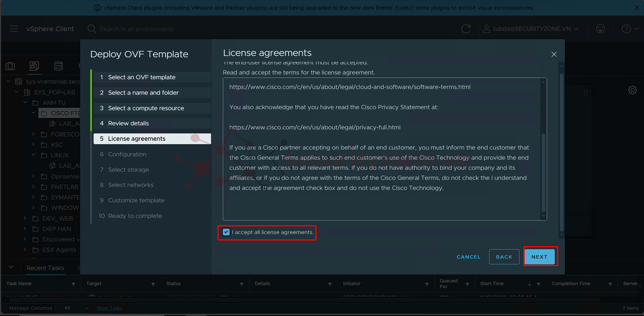Refresh the vSphere Client view
The height and width of the screenshot is (316, 644).
click(x=466, y=29)
